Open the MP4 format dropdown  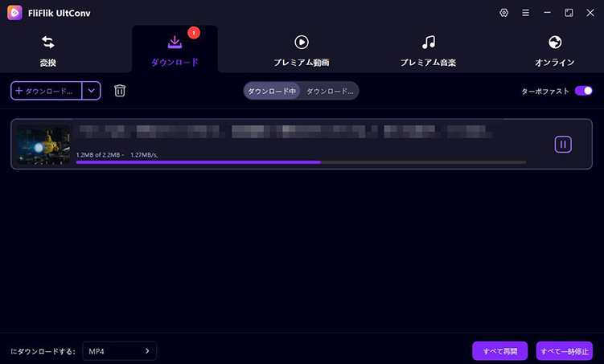pyautogui.click(x=119, y=351)
